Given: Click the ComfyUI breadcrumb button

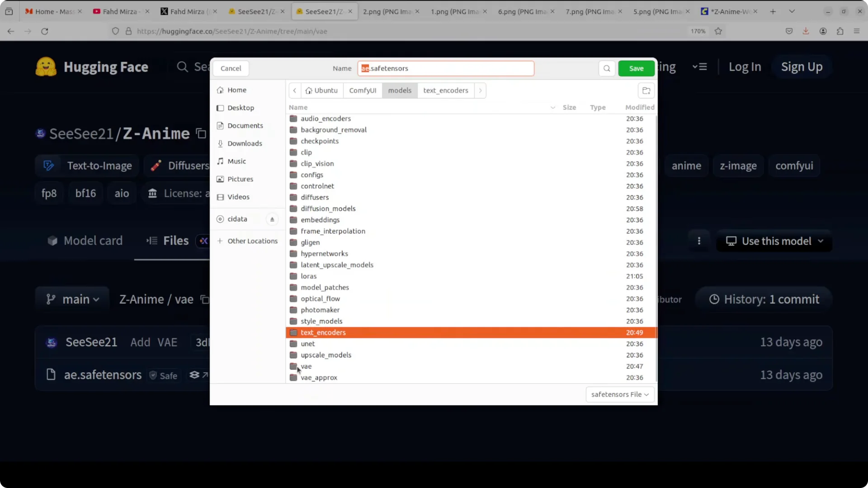Looking at the screenshot, I should pos(363,90).
